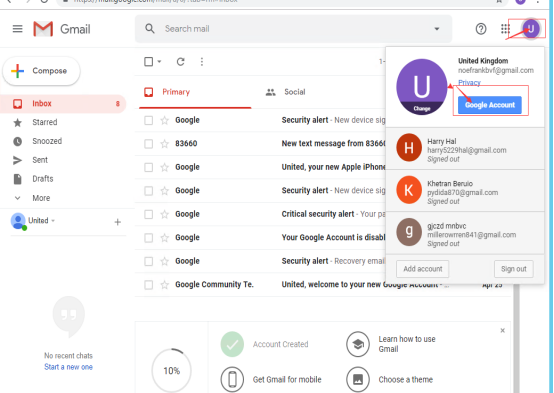
Task: Click the Khetran Beruio K avatar
Action: tap(409, 190)
